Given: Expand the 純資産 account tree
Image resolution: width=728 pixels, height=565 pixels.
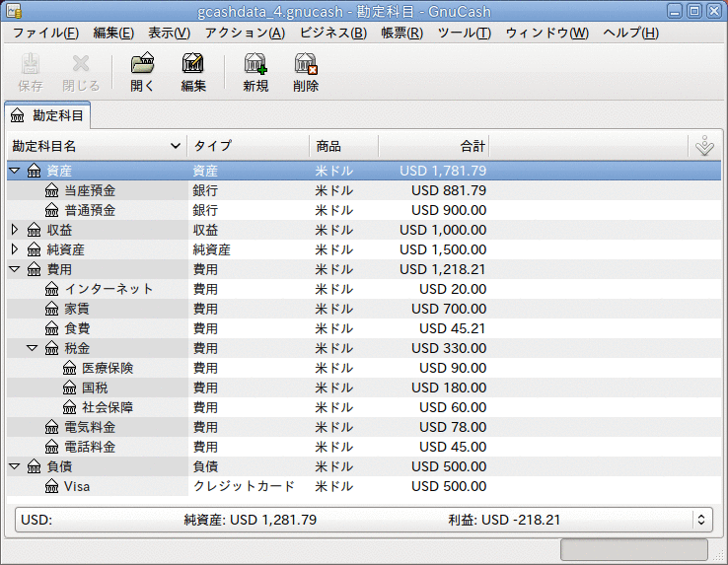Looking at the screenshot, I should pyautogui.click(x=15, y=249).
